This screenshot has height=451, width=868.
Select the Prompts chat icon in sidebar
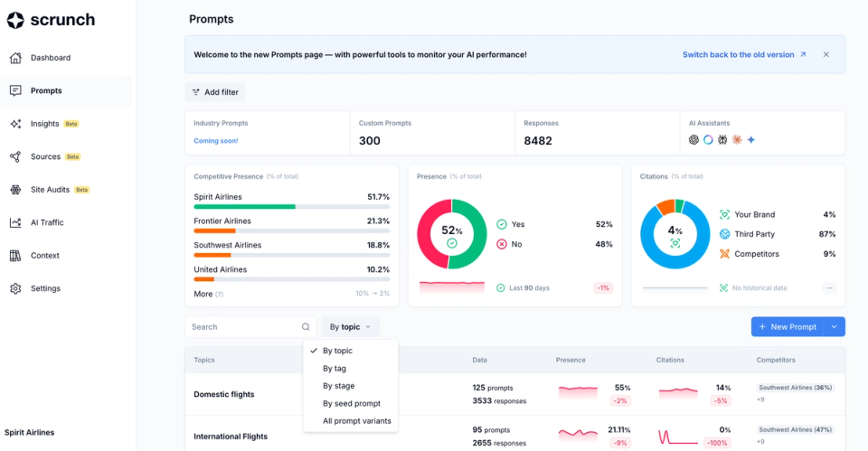click(x=15, y=90)
